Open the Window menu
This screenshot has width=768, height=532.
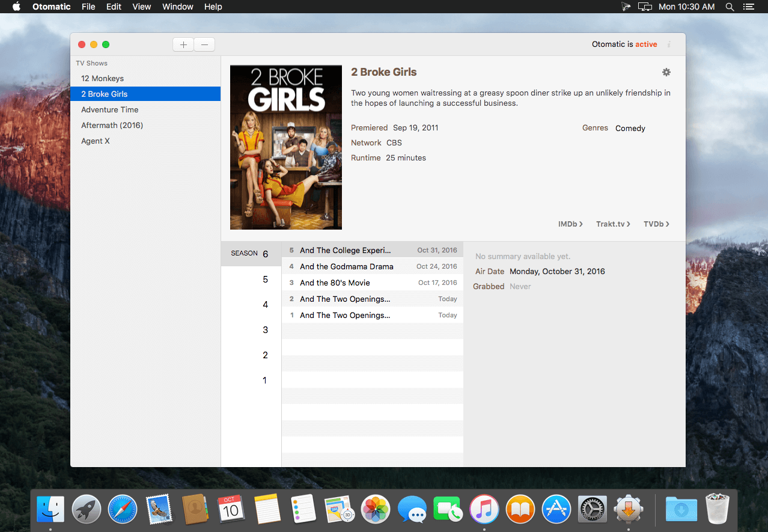pyautogui.click(x=178, y=7)
